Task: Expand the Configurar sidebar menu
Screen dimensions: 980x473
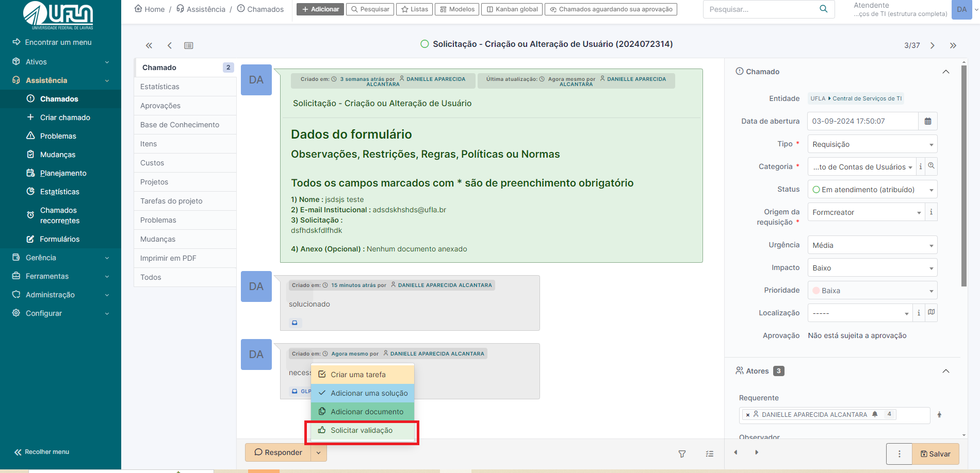Action: (60, 313)
